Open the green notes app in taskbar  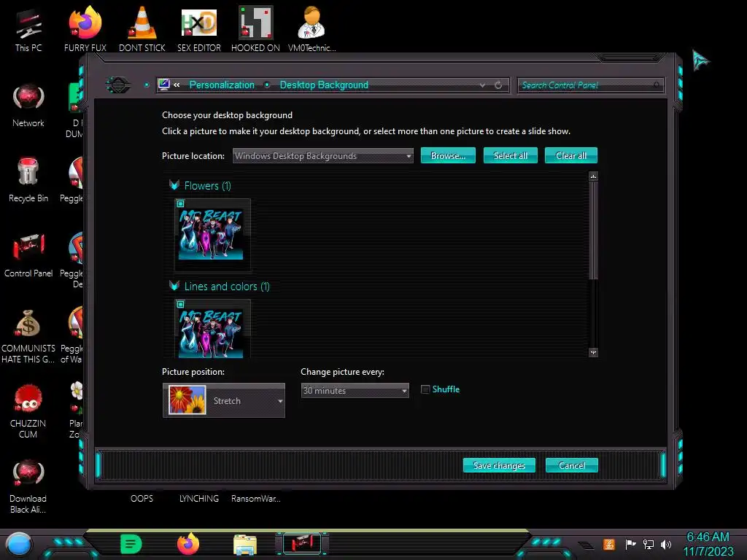pos(131,544)
